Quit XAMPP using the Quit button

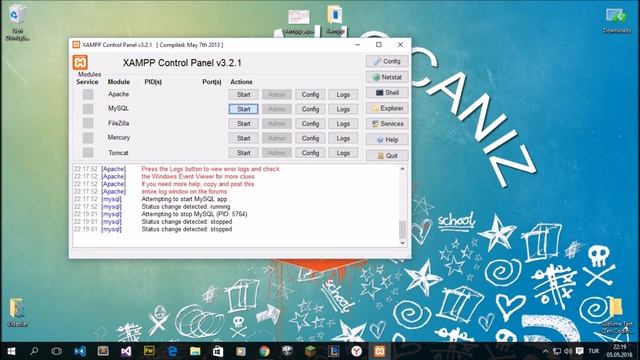pyautogui.click(x=387, y=156)
